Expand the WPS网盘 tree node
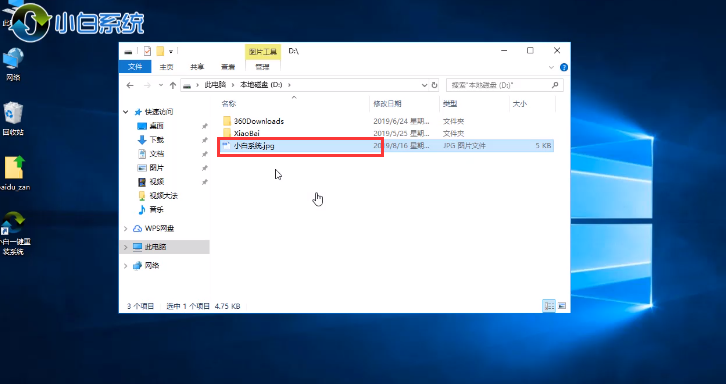 coord(126,228)
